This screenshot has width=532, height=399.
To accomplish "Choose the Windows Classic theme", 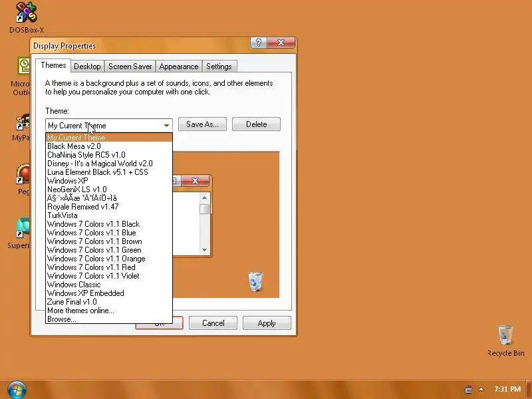I will pos(109,285).
